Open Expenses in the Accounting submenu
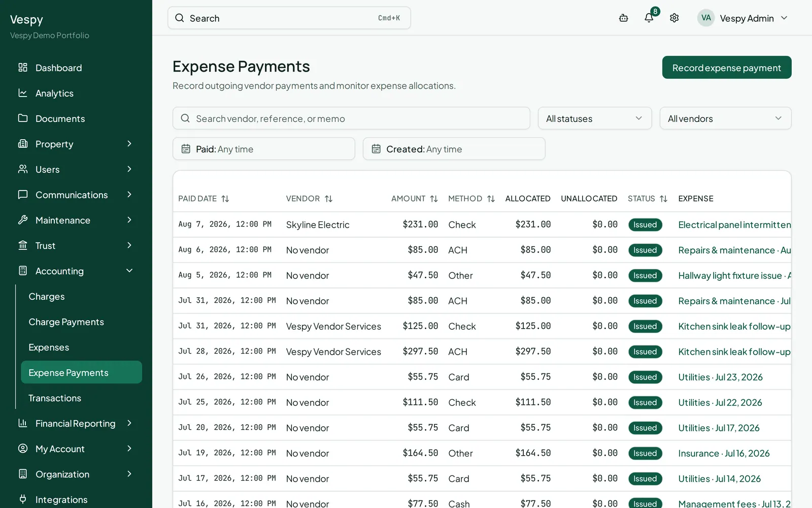Image resolution: width=812 pixels, height=508 pixels. click(x=81, y=347)
